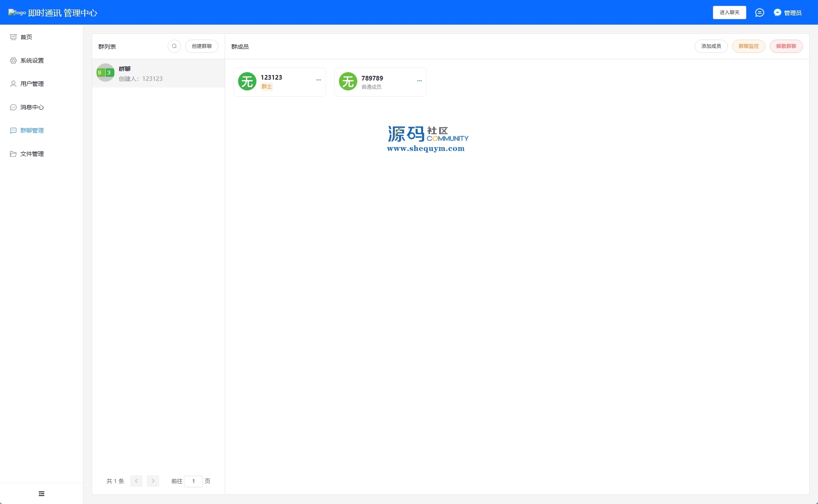
Task: Click the 进入聊天 button in header
Action: tap(729, 13)
